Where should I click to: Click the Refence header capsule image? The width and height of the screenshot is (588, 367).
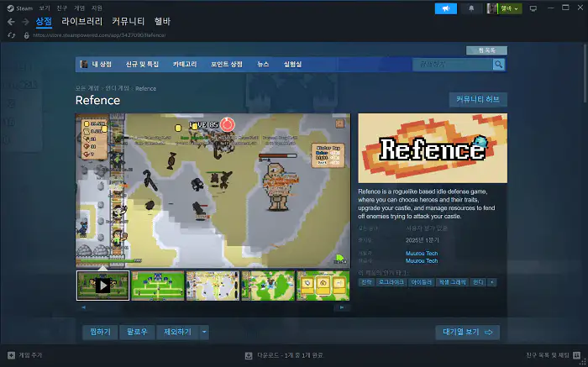tap(433, 148)
